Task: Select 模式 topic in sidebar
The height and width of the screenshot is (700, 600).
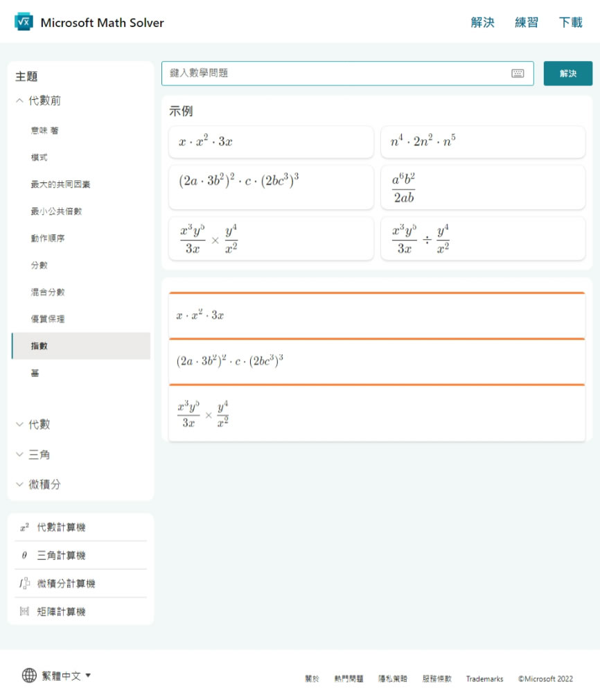Action: pyautogui.click(x=39, y=157)
